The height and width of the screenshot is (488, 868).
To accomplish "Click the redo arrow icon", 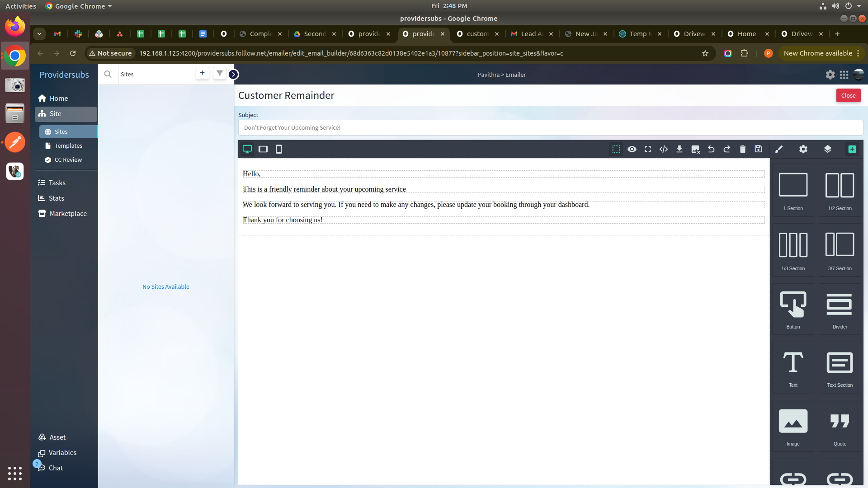I will [x=727, y=149].
